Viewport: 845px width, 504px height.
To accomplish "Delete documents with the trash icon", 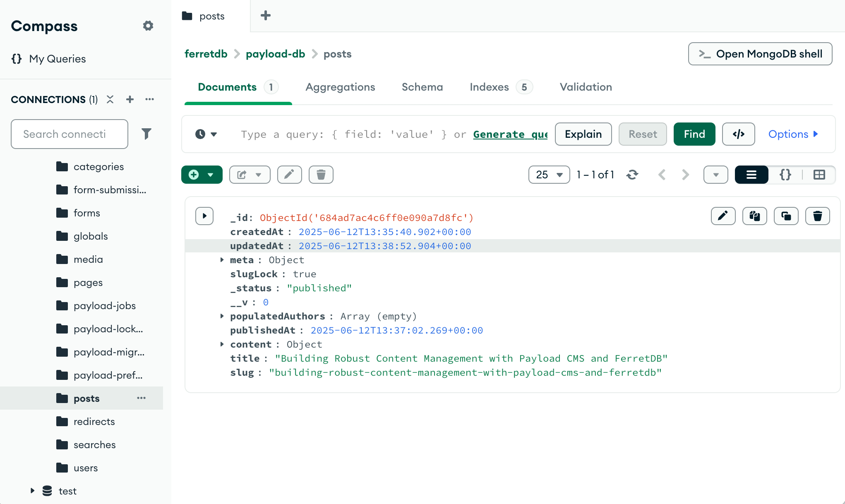I will tap(321, 174).
